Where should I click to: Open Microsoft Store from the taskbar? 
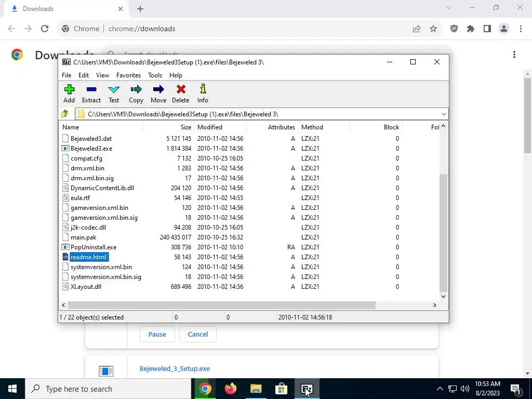point(281,389)
